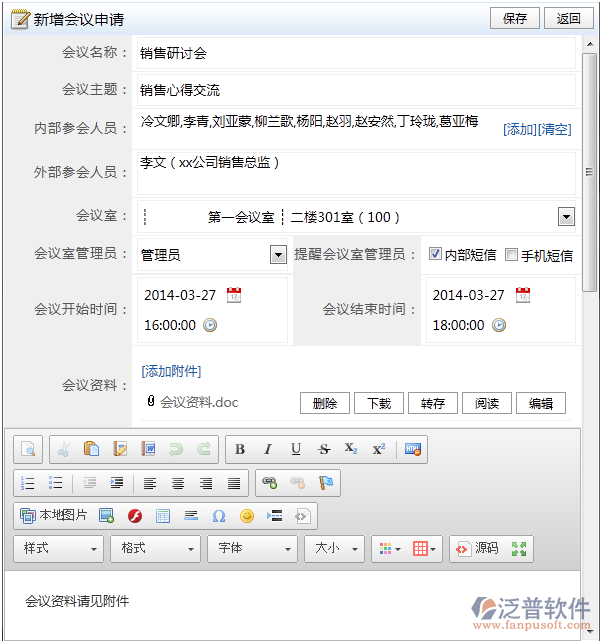Open clock picker for meeting end time
This screenshot has height=641, width=601.
pos(498,325)
